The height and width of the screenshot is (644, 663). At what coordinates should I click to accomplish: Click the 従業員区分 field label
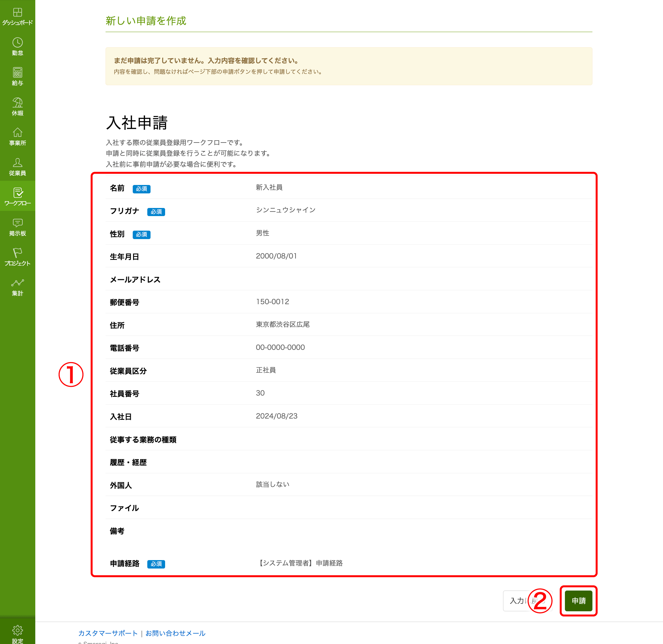(128, 371)
